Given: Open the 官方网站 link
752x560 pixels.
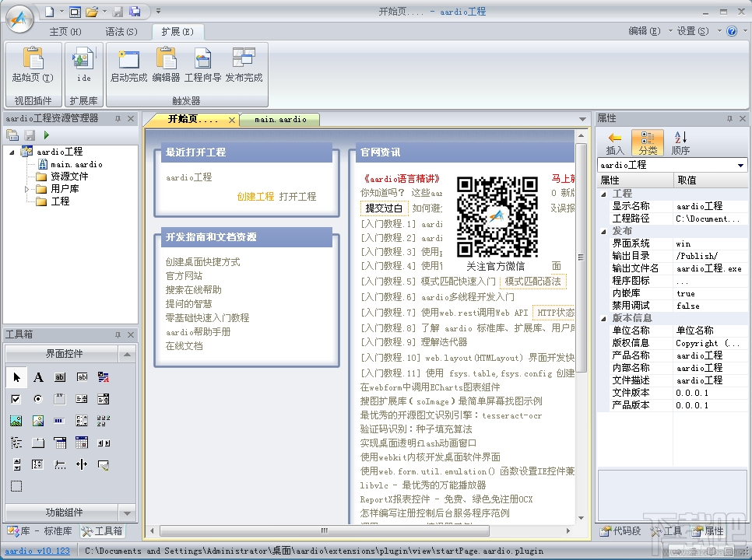Looking at the screenshot, I should (184, 276).
